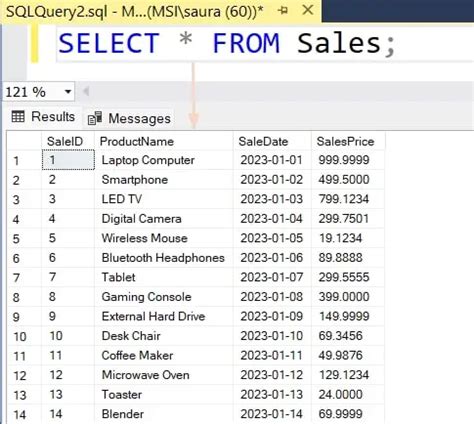The height and width of the screenshot is (424, 474).
Task: Click the price cell 69.3456
Action: tap(348, 336)
